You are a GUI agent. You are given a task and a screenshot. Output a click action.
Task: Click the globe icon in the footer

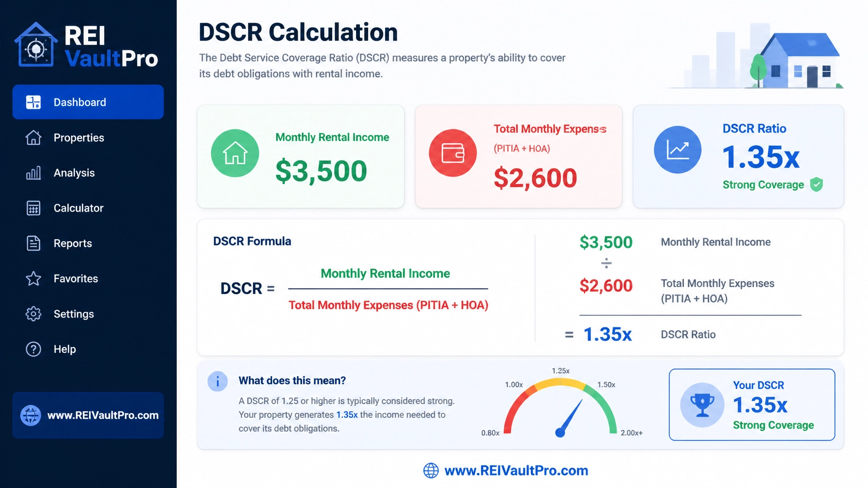(x=431, y=471)
